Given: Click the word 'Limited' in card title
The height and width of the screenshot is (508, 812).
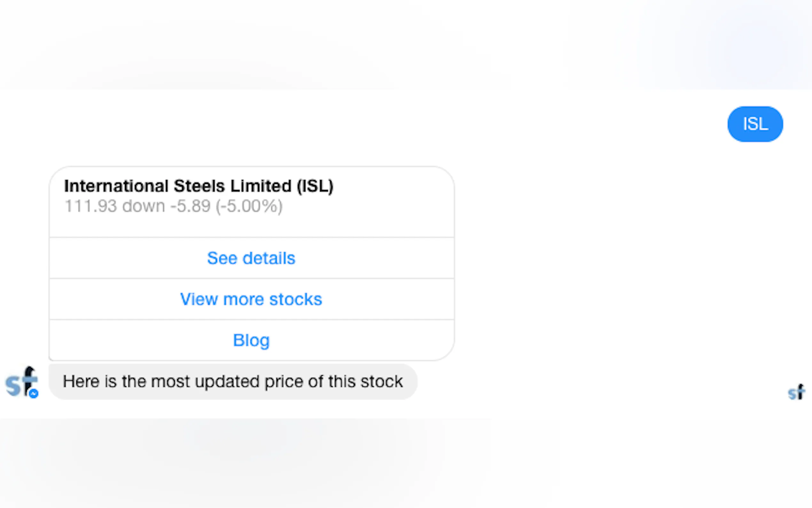Looking at the screenshot, I should coord(261,186).
